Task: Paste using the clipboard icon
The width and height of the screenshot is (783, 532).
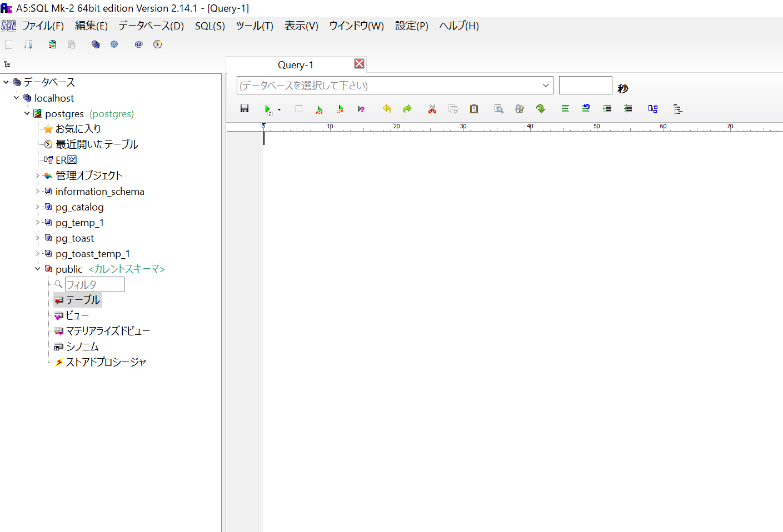Action: click(474, 109)
